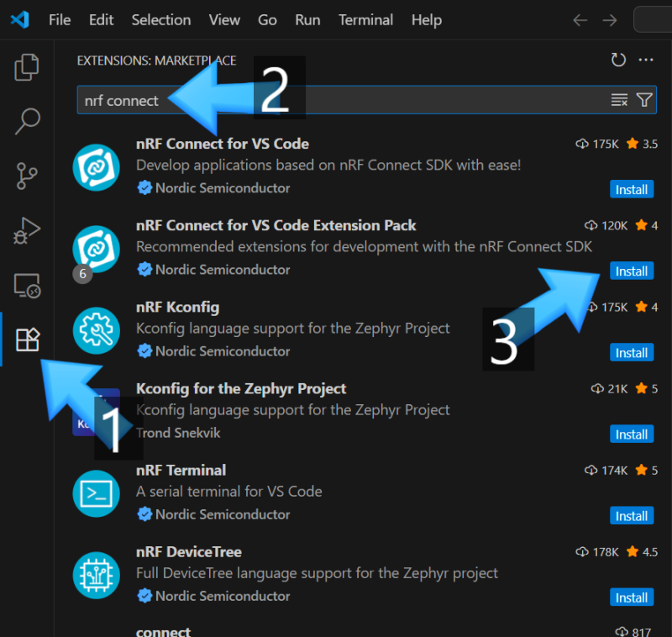Open the Remote Explorer view
The image size is (672, 637).
pyautogui.click(x=27, y=286)
